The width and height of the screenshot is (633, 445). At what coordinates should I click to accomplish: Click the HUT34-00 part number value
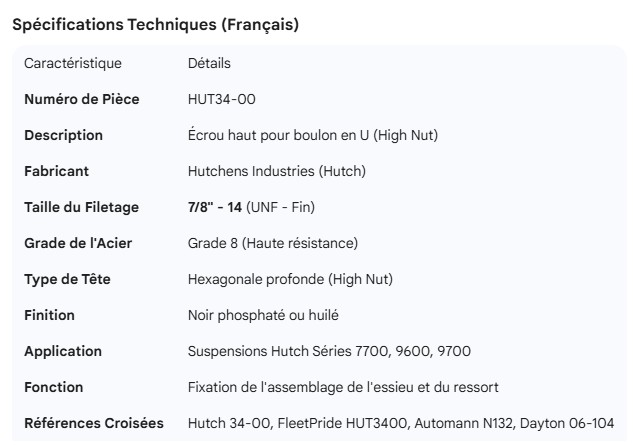pos(226,99)
